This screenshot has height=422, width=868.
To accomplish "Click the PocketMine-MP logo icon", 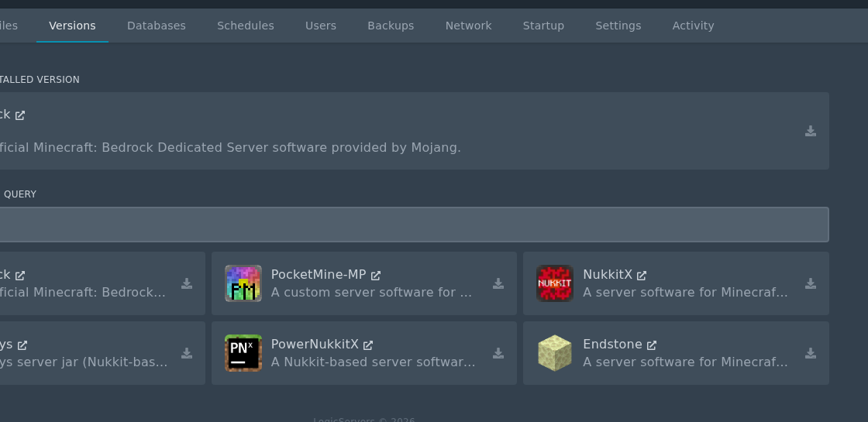I will (243, 283).
